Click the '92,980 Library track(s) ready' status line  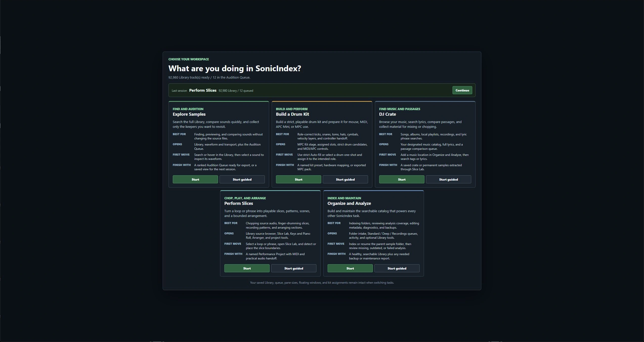pos(209,78)
